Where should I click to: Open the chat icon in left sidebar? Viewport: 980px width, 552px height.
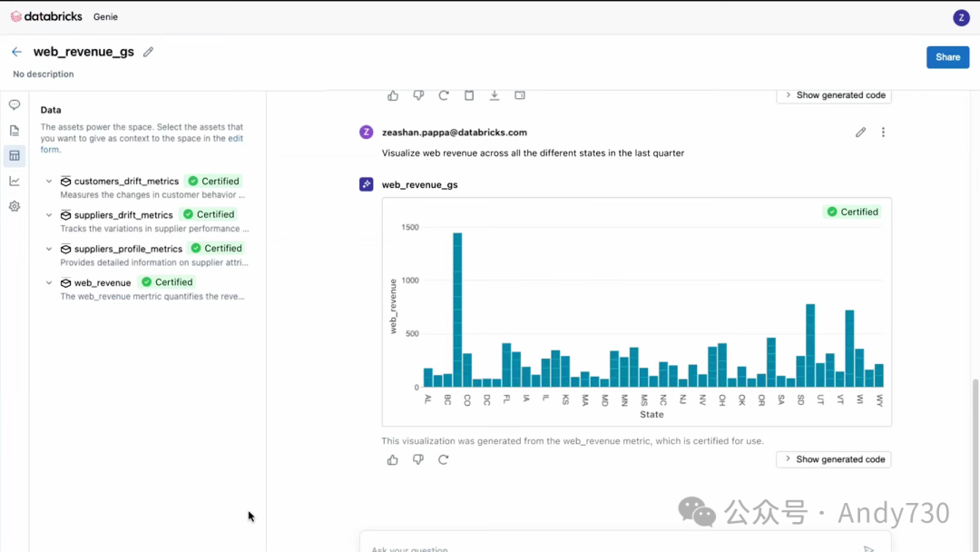15,105
